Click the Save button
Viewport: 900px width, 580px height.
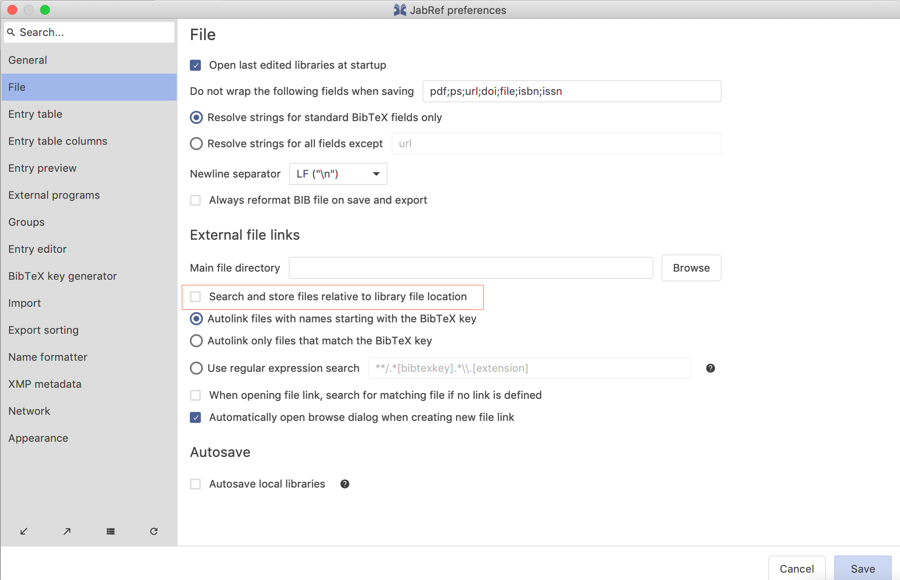point(862,567)
